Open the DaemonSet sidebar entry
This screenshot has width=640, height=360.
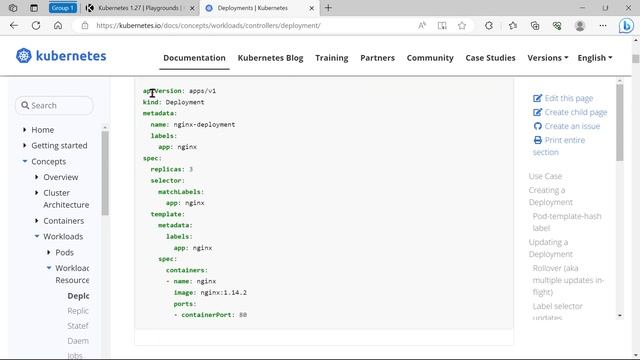tap(78, 341)
